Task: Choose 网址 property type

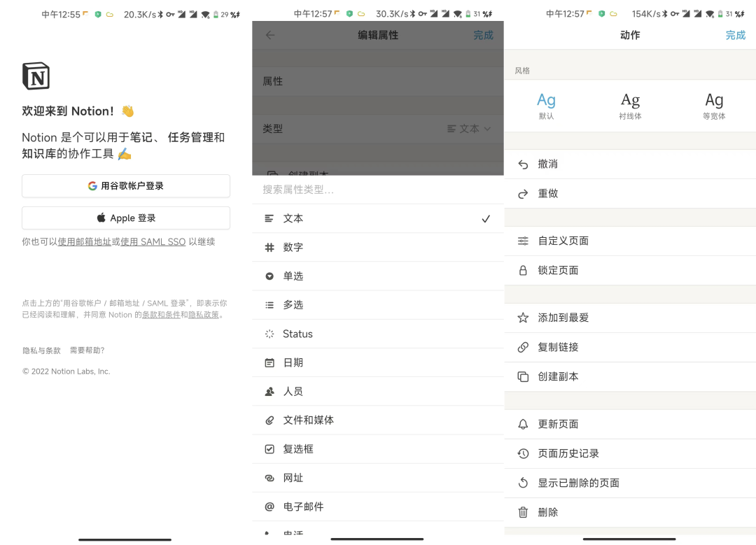Action: click(378, 478)
